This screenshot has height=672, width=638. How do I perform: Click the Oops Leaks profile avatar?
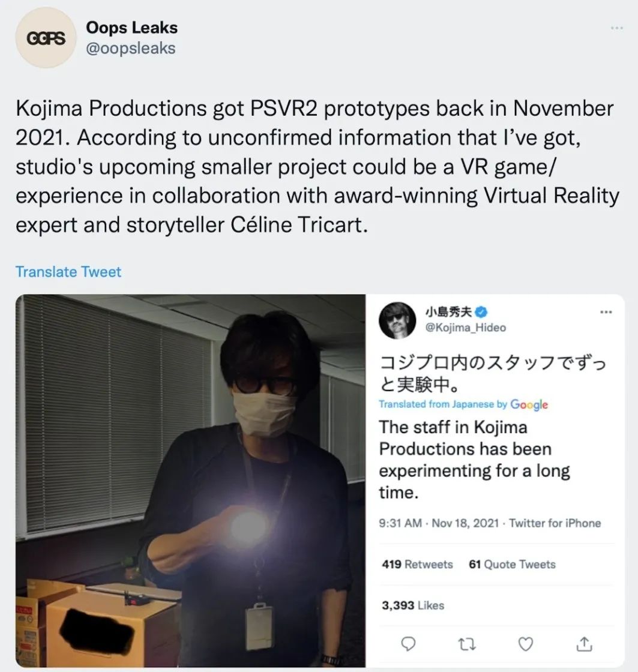coord(44,37)
